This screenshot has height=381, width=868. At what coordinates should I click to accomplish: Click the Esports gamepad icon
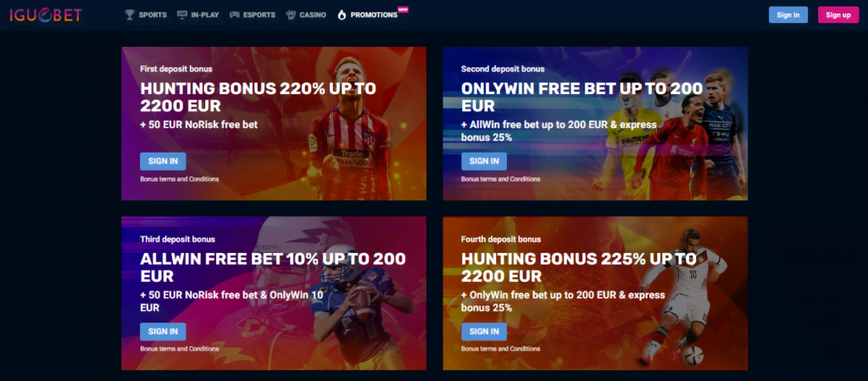235,15
